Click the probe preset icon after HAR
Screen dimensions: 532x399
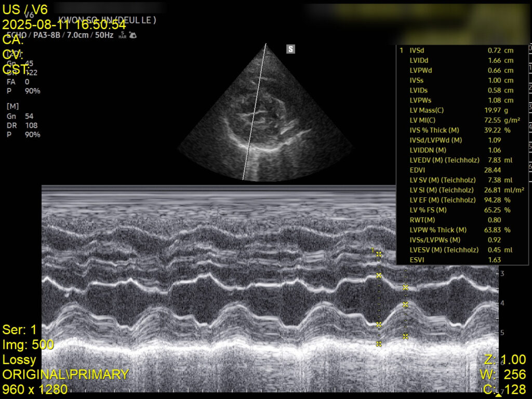click(132, 35)
